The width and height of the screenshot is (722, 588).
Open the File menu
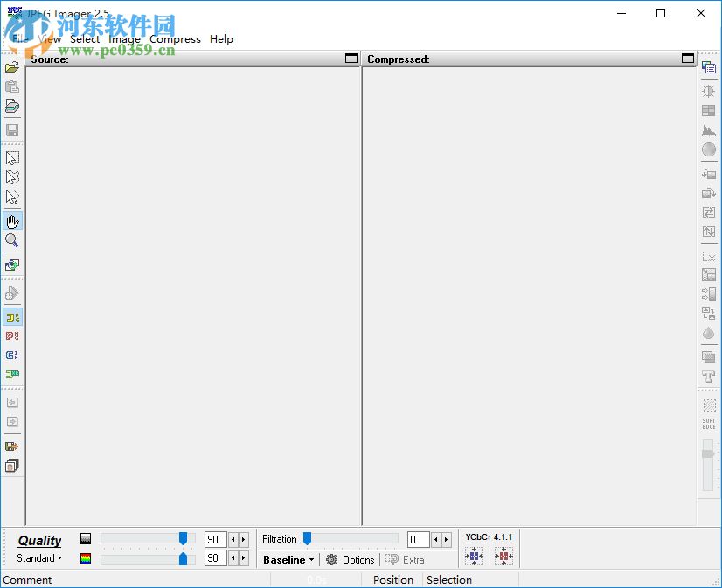click(20, 39)
